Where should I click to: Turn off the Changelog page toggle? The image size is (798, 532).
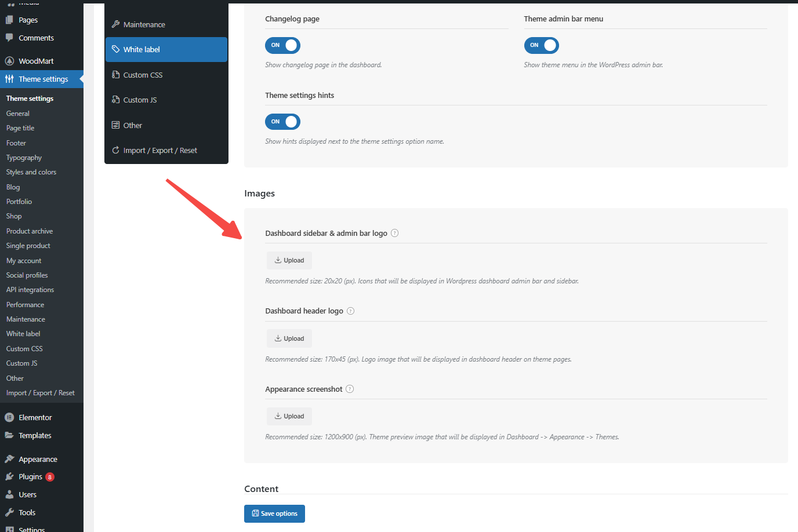tap(282, 45)
